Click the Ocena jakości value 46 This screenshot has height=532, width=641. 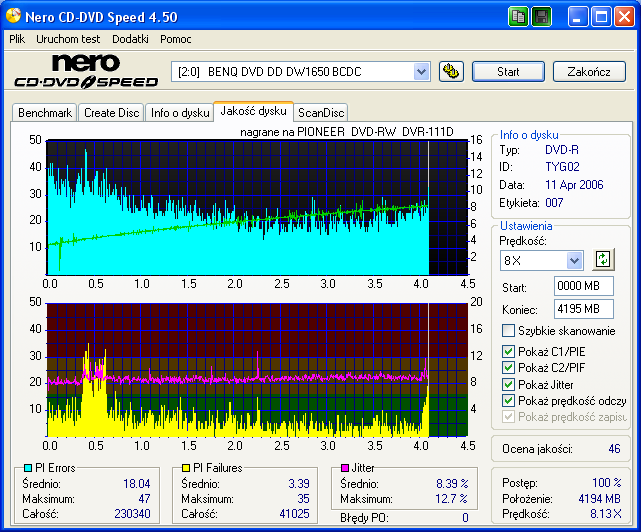click(614, 449)
